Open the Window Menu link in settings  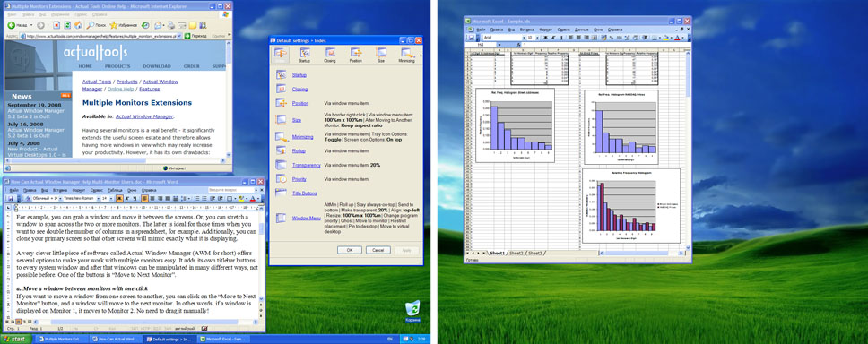click(x=307, y=218)
